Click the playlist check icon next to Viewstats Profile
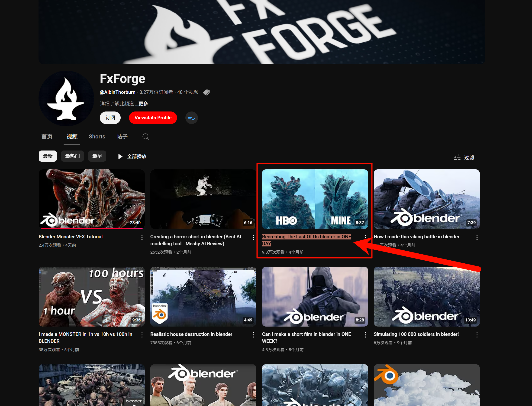532x406 pixels. coord(192,118)
